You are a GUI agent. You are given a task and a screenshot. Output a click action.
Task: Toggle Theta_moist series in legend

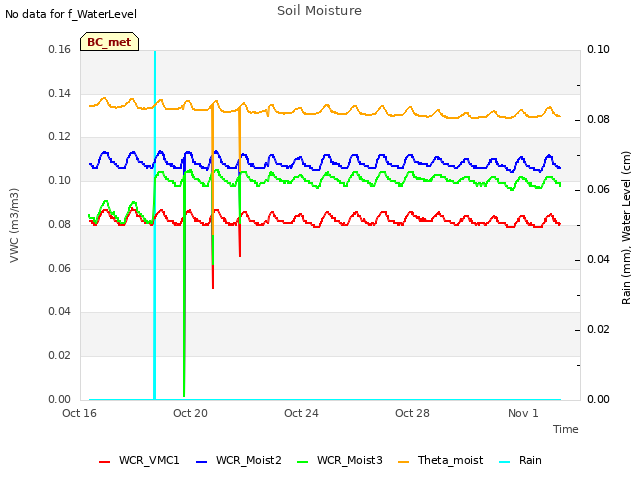[x=440, y=460]
